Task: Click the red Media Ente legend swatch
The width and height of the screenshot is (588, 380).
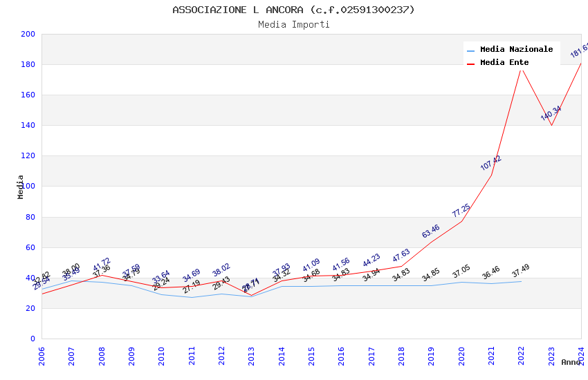Action: coord(470,64)
